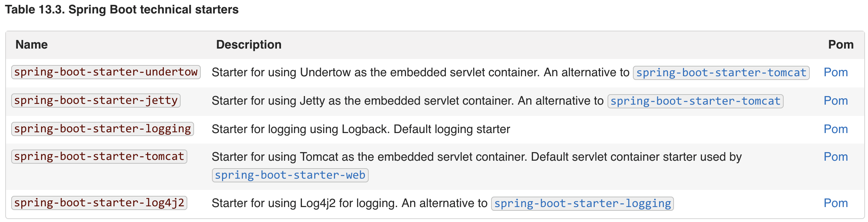
Task: Open the Pom link for spring-boot-starter-undertow
Action: [x=836, y=72]
